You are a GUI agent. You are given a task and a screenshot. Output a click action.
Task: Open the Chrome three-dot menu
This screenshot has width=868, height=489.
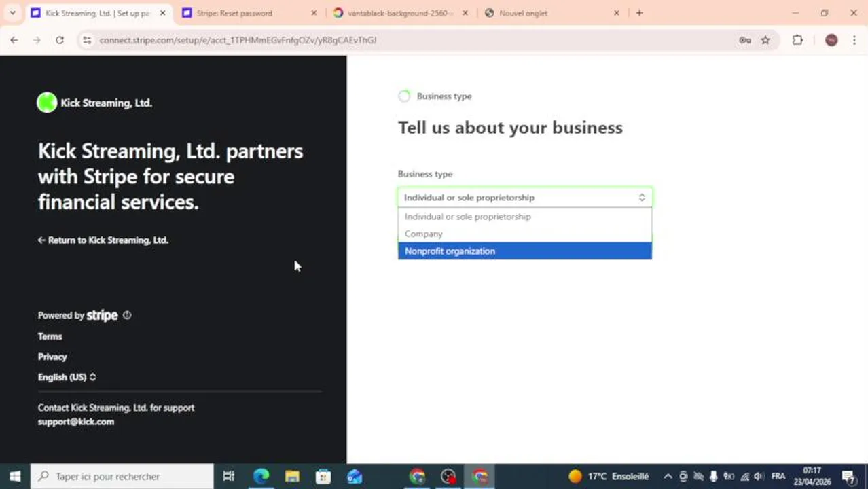[854, 40]
